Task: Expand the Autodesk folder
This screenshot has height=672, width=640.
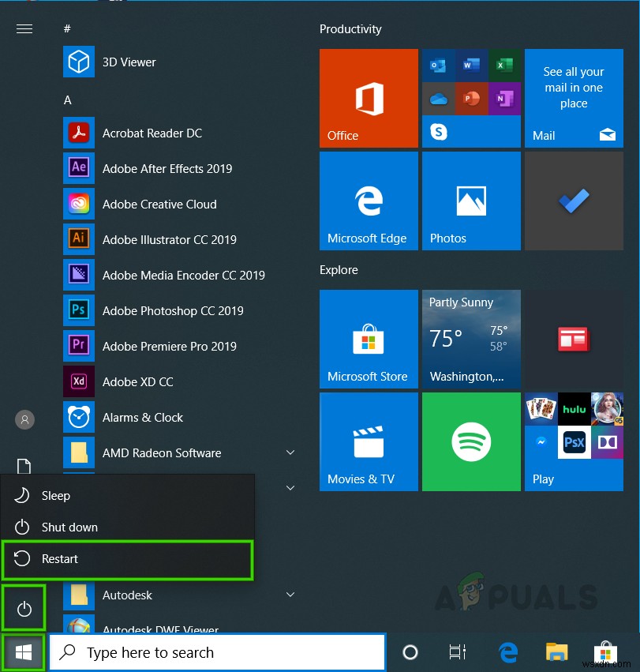Action: coord(290,595)
